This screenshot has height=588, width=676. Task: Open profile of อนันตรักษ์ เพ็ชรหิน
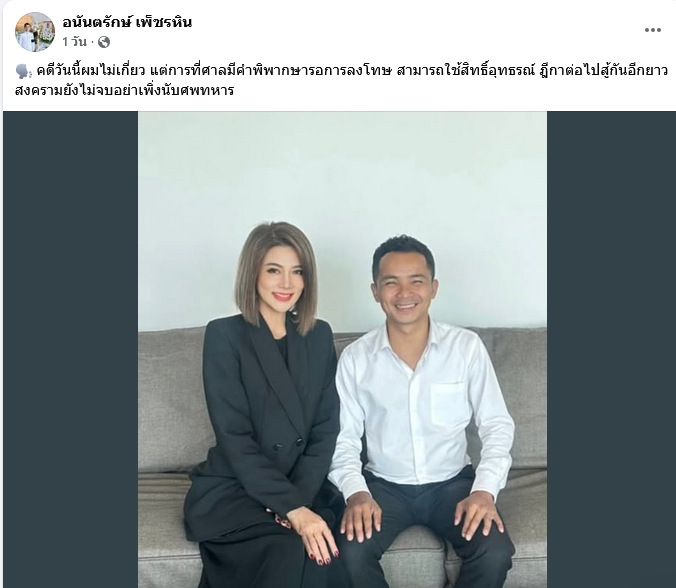click(x=127, y=22)
